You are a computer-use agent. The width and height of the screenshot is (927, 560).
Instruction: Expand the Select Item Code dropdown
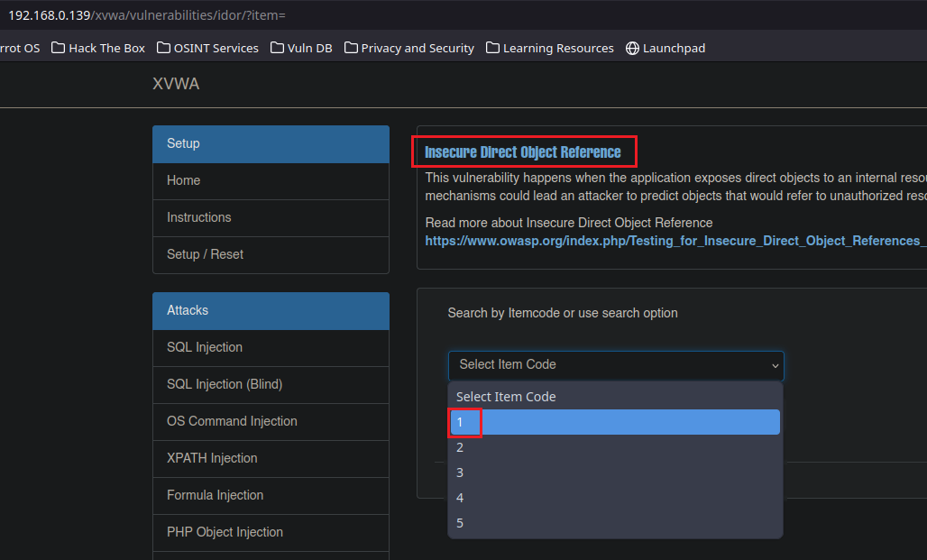click(x=616, y=365)
